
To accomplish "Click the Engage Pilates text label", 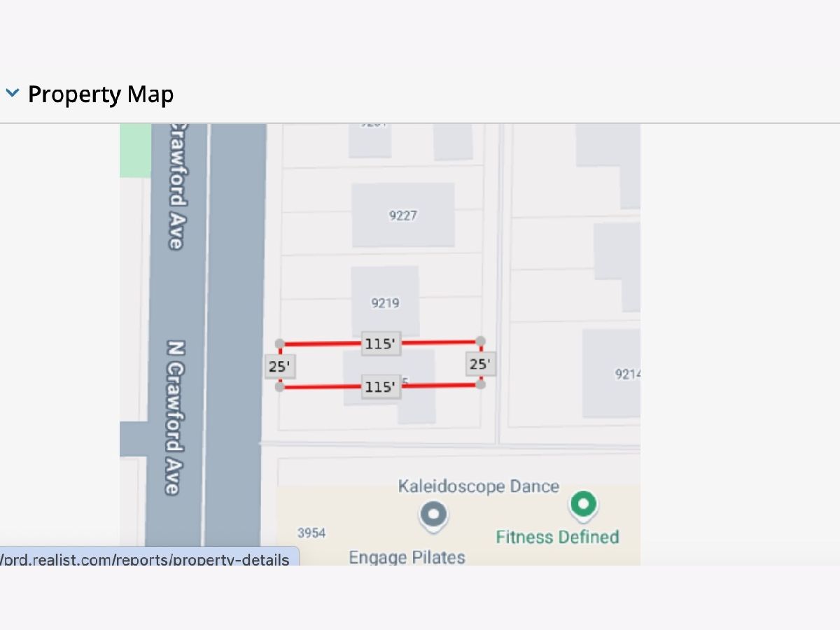I will point(407,557).
